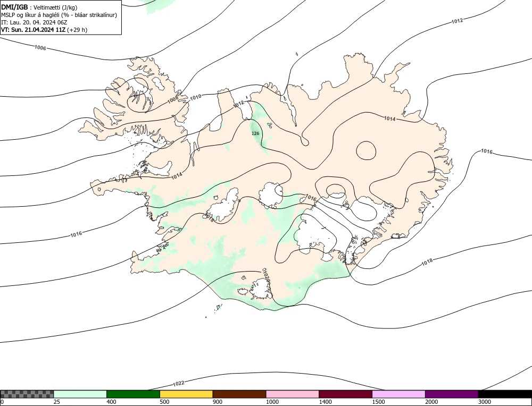Click the light green 25–400 legend swatch

80,394
